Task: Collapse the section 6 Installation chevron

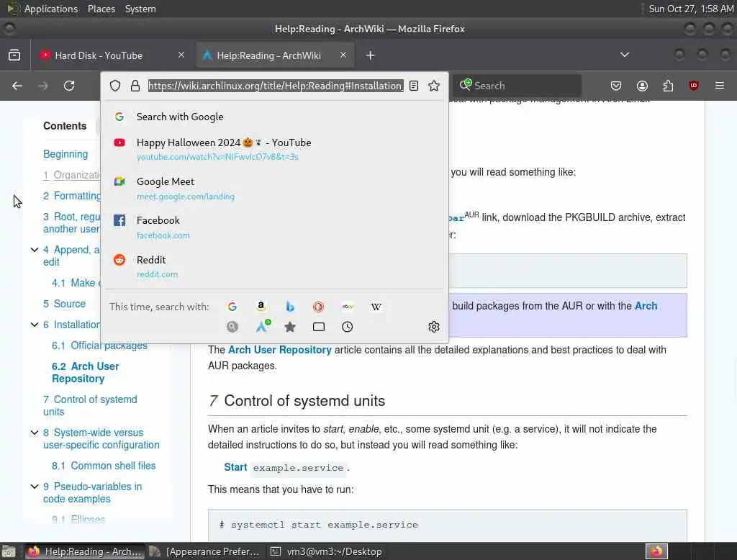Action: tap(35, 325)
